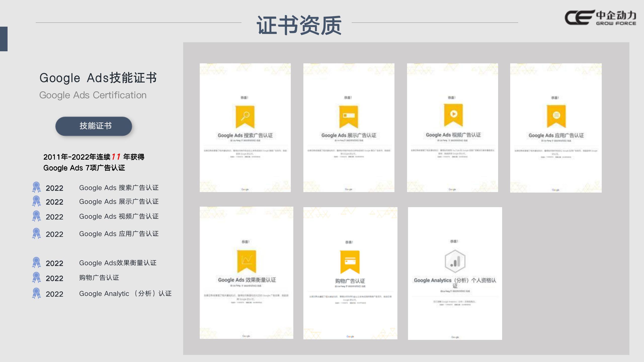Screen dimensions: 644x362
Task: Click the 技能证书 pill button
Action: pyautogui.click(x=94, y=126)
